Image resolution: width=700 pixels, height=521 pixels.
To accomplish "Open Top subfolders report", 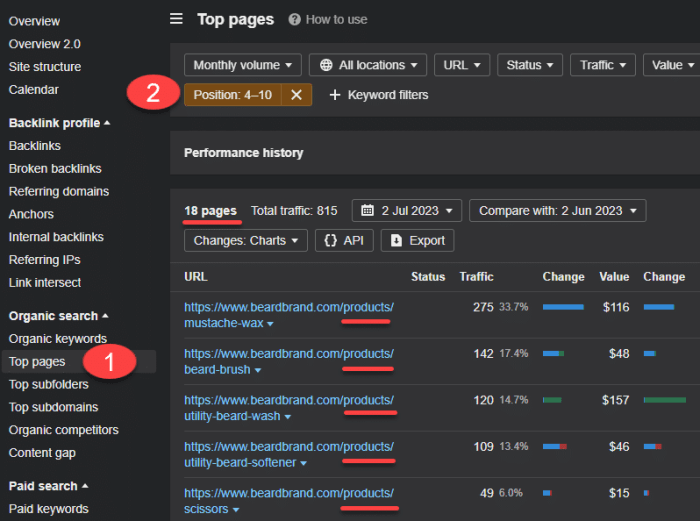I will [x=49, y=384].
